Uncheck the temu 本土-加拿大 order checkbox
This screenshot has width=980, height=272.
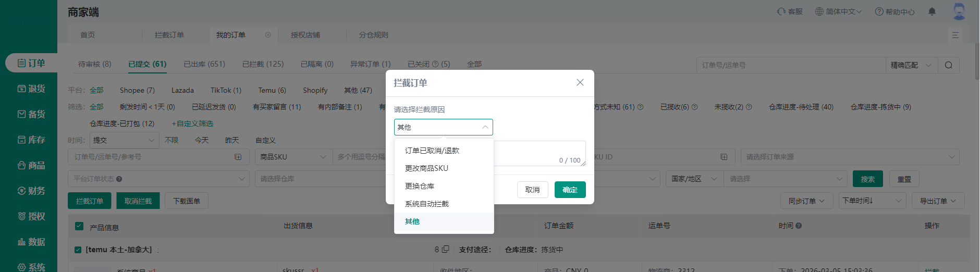pos(78,250)
